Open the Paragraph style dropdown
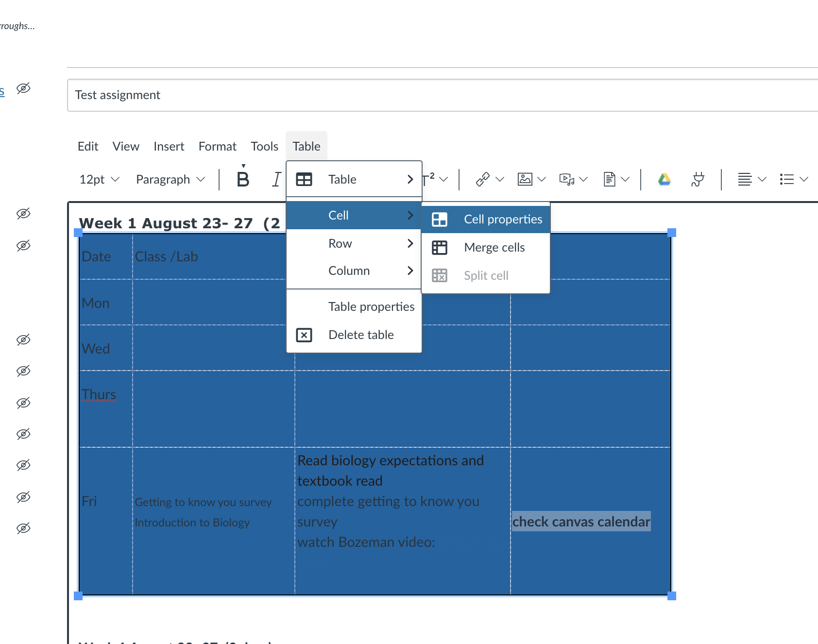This screenshot has height=644, width=818. (170, 179)
